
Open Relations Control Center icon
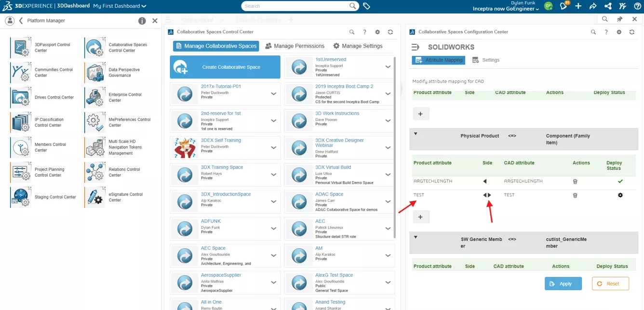[95, 172]
